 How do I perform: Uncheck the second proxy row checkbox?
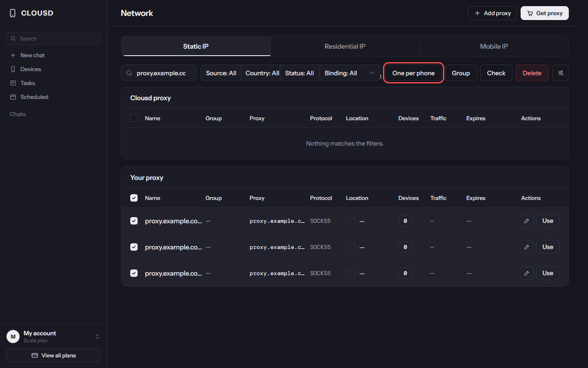click(134, 247)
